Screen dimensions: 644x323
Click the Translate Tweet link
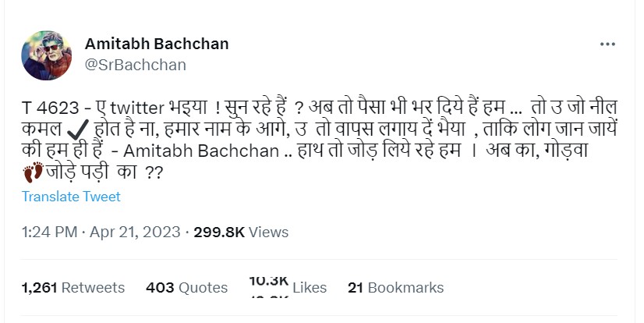click(x=71, y=197)
